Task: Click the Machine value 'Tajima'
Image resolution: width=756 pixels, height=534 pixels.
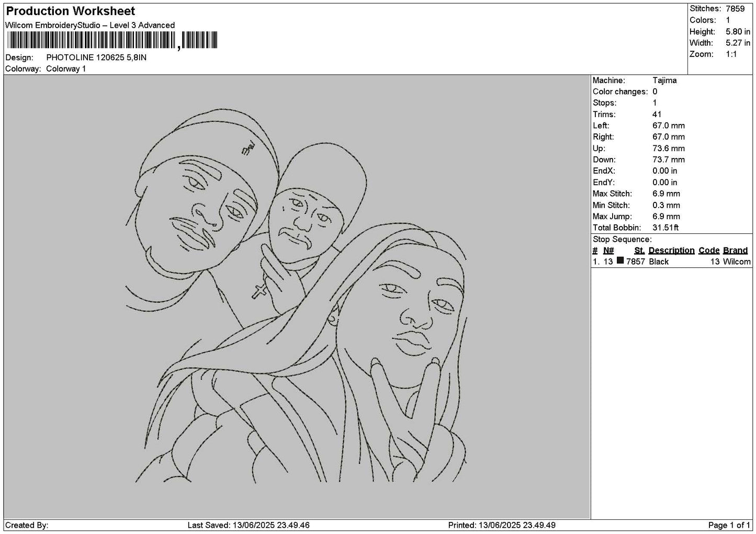Action: click(664, 81)
